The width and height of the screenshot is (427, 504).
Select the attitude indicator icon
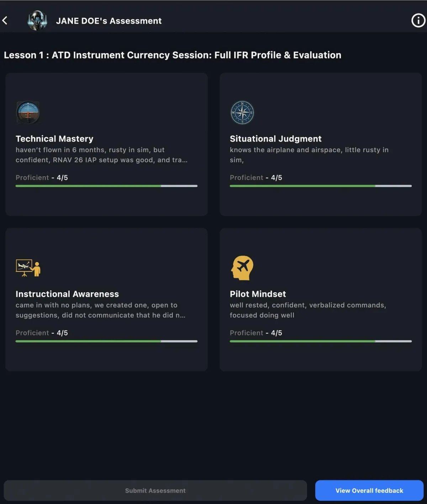(28, 113)
